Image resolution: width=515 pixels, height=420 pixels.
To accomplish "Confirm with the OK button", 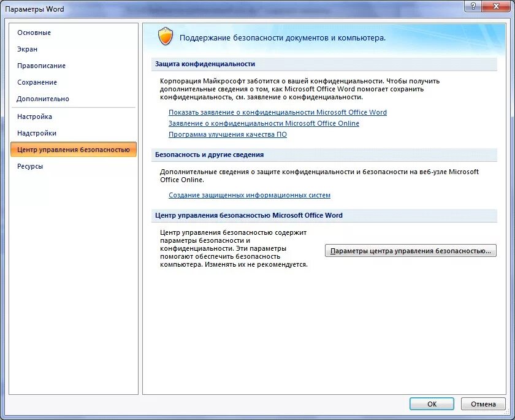I will pos(432,404).
